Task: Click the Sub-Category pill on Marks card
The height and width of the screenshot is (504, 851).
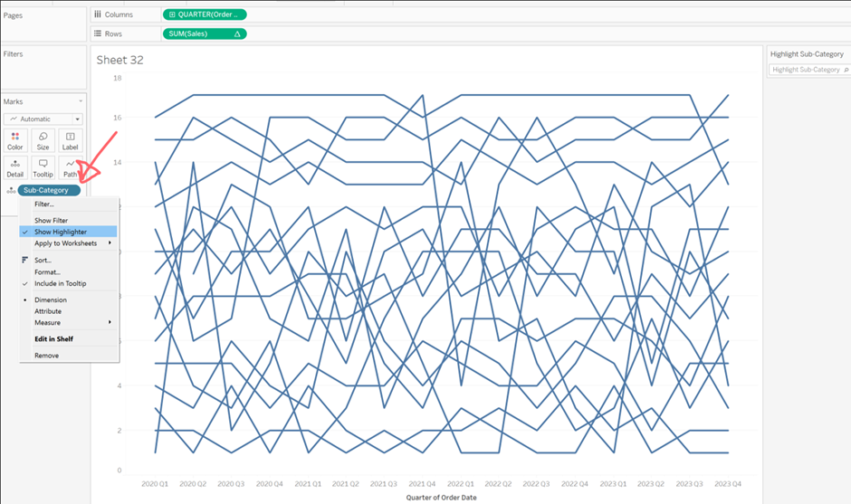Action: (49, 190)
